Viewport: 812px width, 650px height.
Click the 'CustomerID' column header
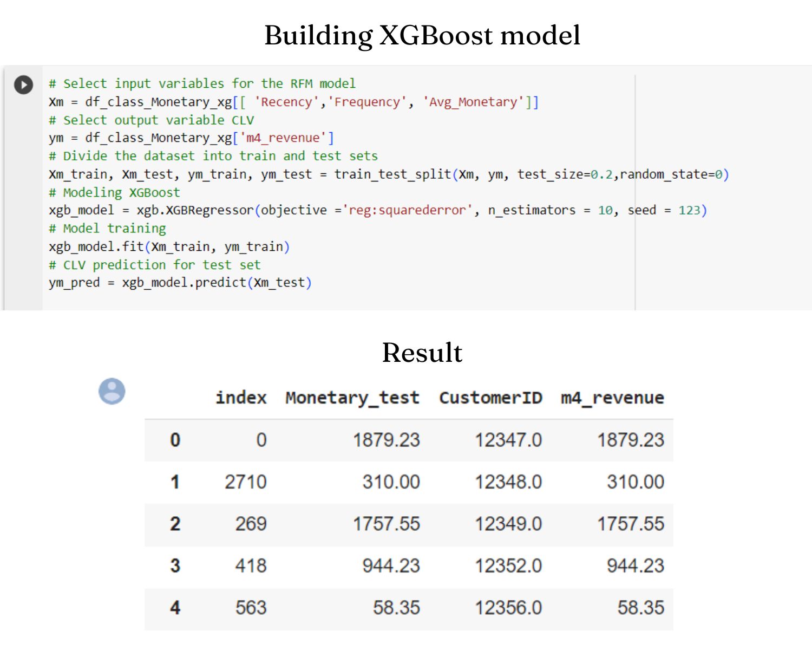click(x=490, y=398)
